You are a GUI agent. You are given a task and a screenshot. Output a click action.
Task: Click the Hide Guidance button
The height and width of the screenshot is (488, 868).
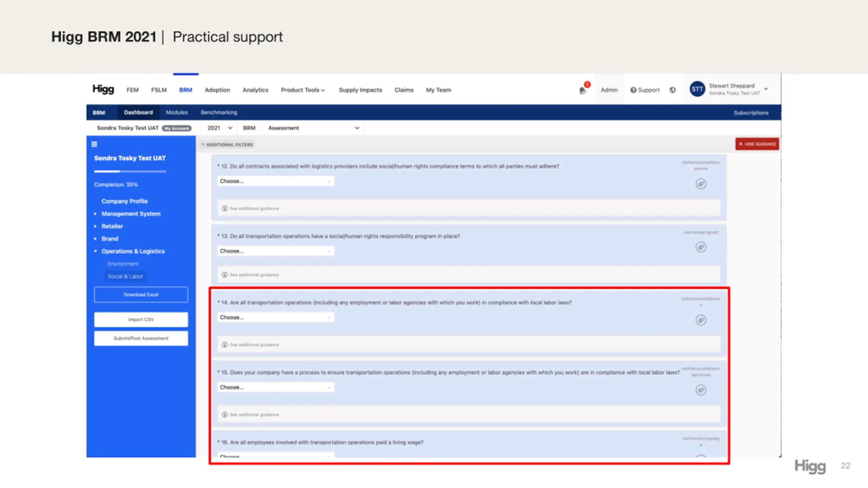coord(757,144)
